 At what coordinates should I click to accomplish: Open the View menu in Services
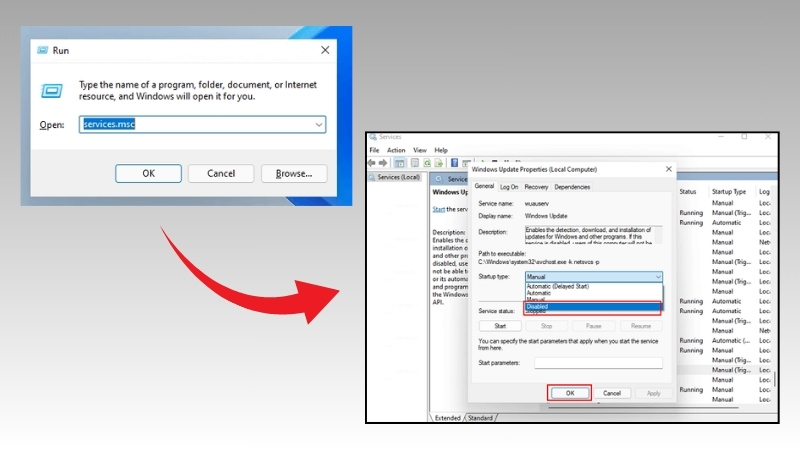tap(420, 150)
